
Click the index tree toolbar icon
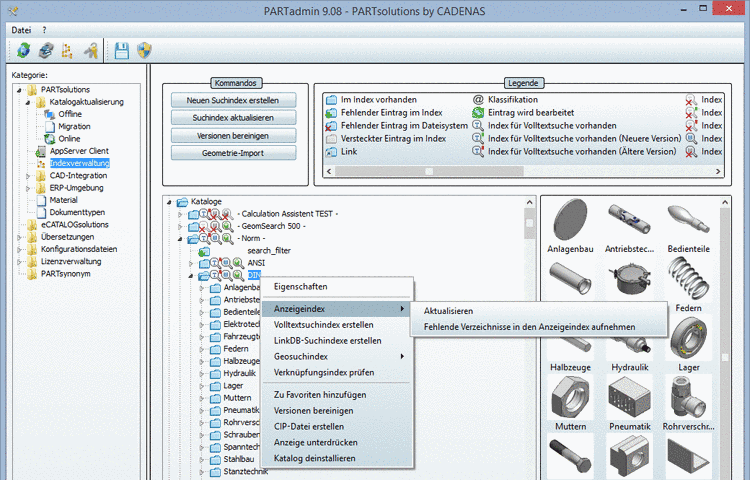click(x=67, y=51)
